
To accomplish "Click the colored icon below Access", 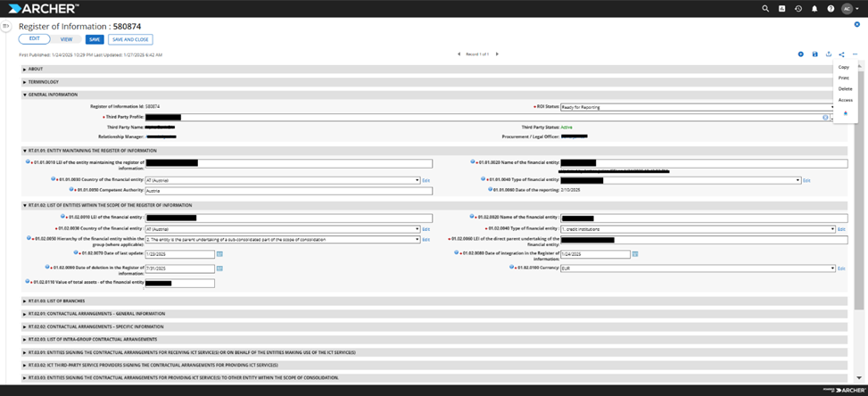I will (846, 113).
